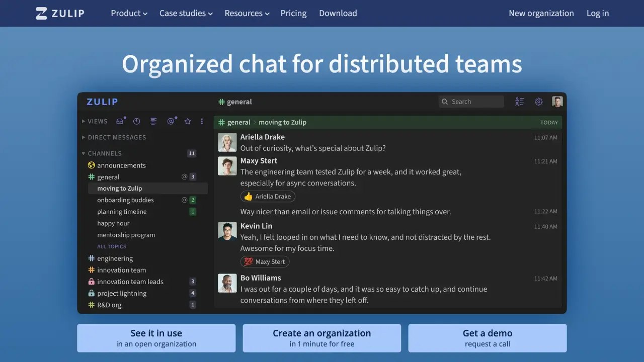
Task: Expand the DIRECT MESSAGES section
Action: 114,137
